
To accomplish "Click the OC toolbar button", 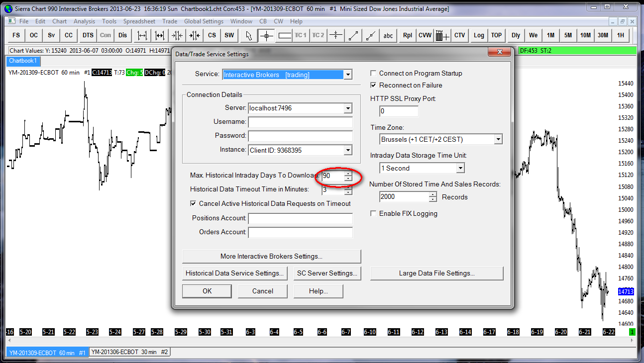I will coord(34,35).
